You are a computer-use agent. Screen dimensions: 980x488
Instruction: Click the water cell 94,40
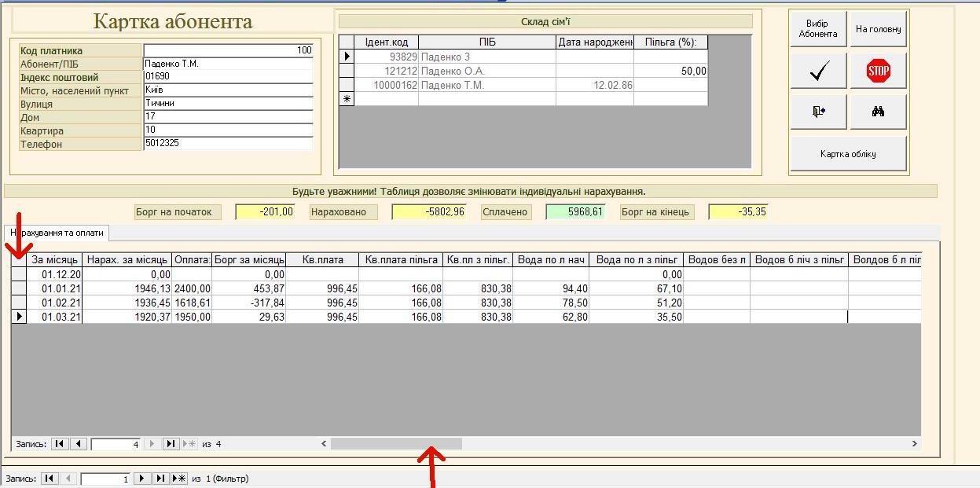[552, 288]
